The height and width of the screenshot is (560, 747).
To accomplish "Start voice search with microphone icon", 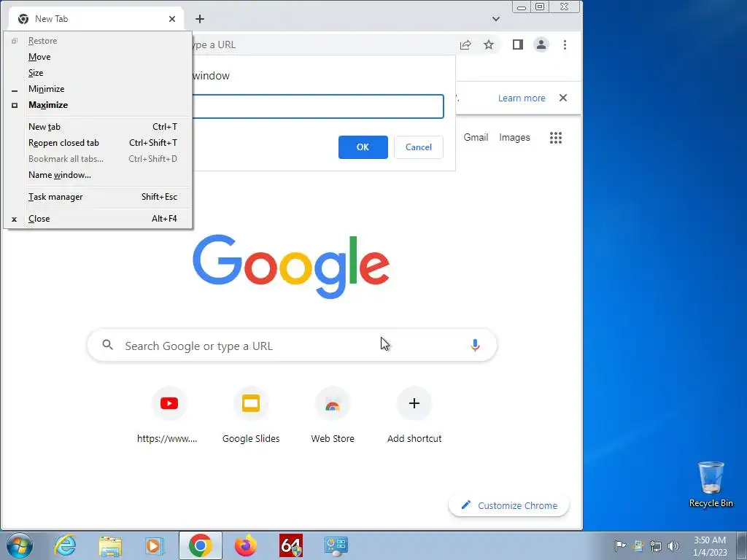I will tap(475, 345).
